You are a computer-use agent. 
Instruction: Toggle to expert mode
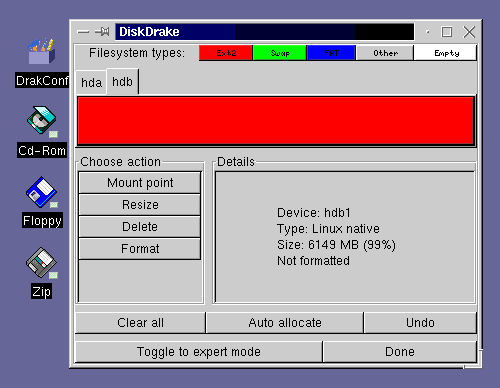pos(199,352)
